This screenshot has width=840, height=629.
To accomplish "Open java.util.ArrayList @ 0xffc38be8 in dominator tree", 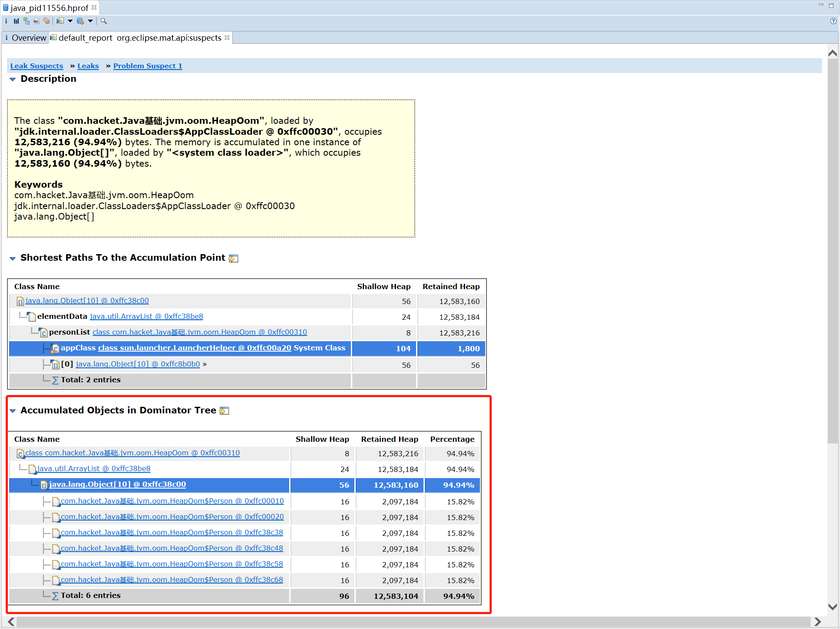I will click(94, 469).
